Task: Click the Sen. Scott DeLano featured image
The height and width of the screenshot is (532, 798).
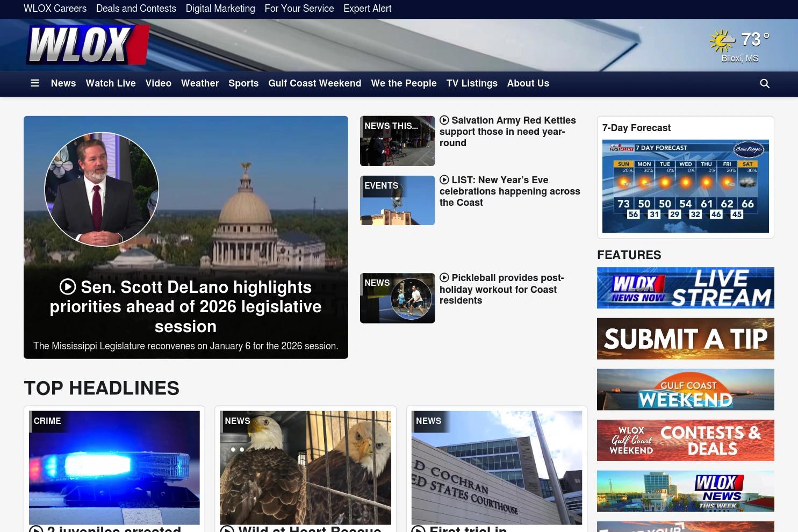Action: point(186,238)
